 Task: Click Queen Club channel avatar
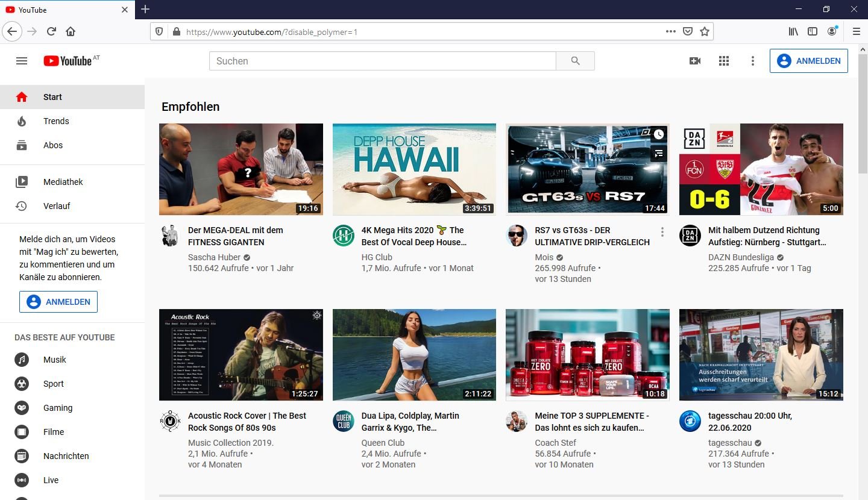344,421
